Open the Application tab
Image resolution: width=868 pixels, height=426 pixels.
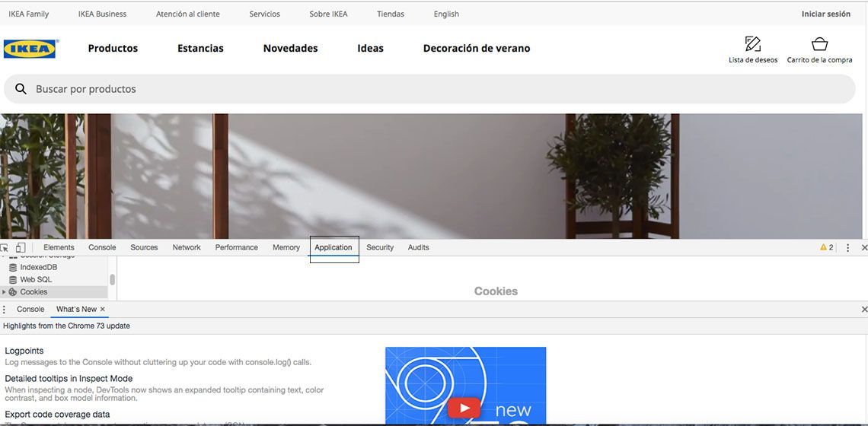(x=333, y=247)
